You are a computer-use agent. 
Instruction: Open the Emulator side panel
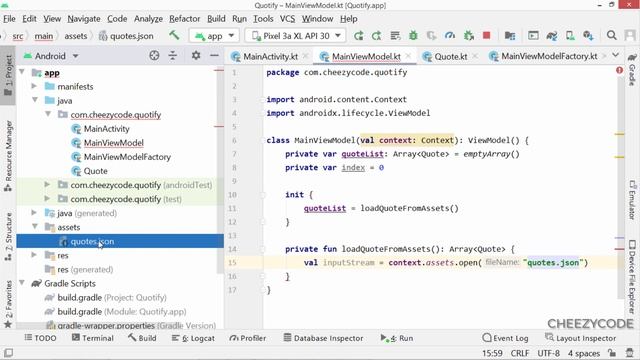(632, 200)
